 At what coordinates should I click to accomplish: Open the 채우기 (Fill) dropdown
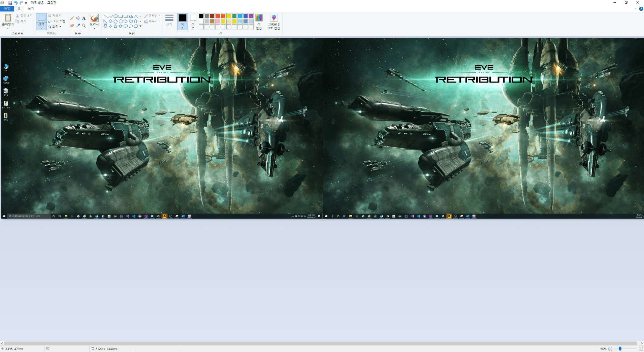point(152,21)
